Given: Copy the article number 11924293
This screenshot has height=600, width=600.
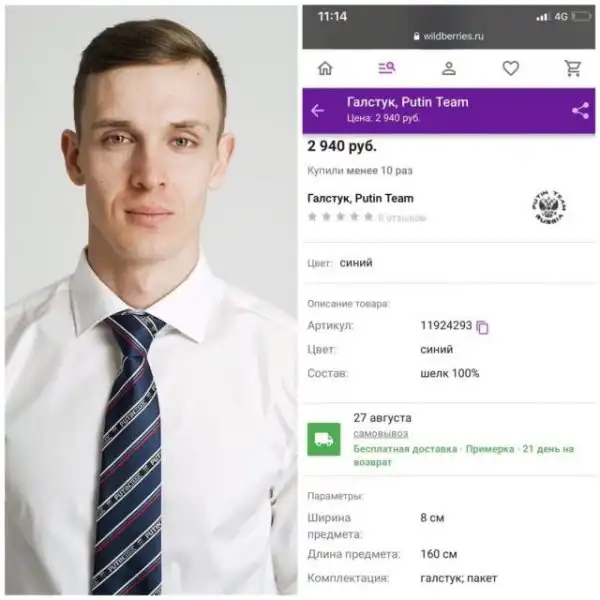Looking at the screenshot, I should point(482,327).
